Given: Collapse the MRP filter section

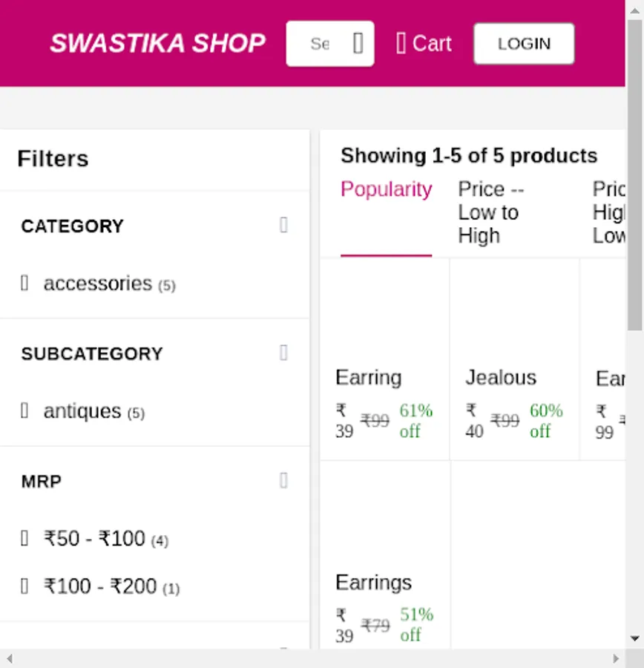Looking at the screenshot, I should point(283,481).
